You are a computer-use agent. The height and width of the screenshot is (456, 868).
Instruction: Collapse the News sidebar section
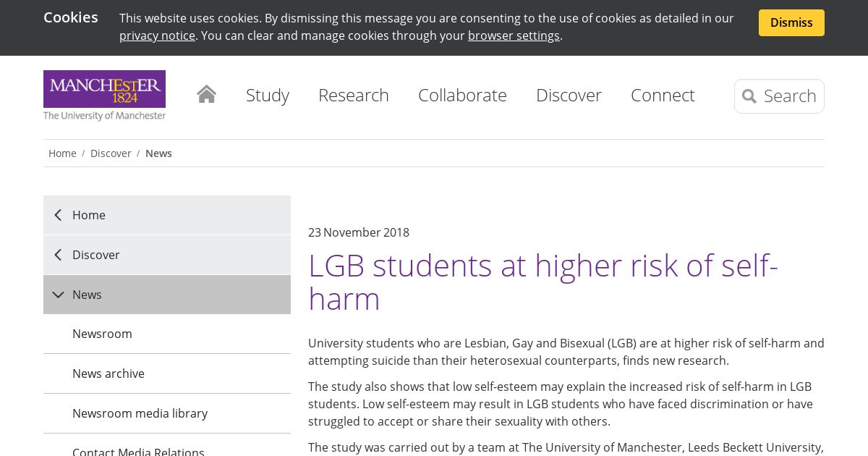59,295
